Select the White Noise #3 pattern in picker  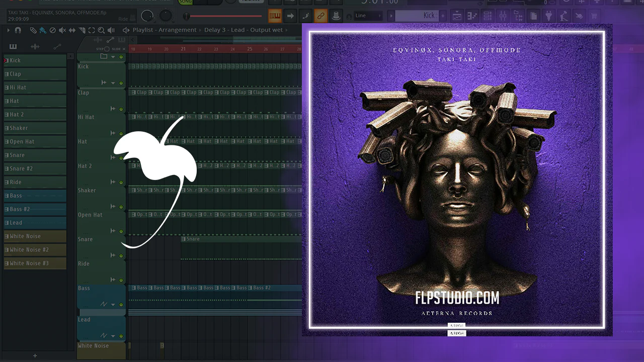click(35, 263)
